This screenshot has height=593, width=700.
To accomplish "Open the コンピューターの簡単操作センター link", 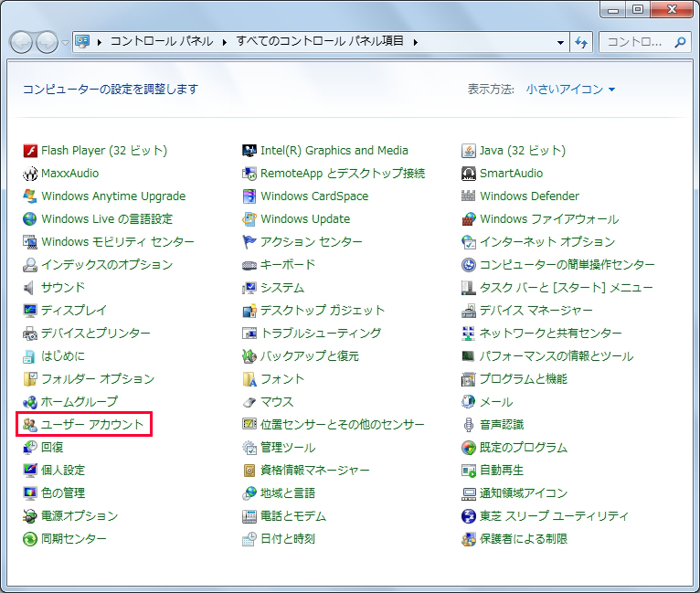I will (x=567, y=265).
